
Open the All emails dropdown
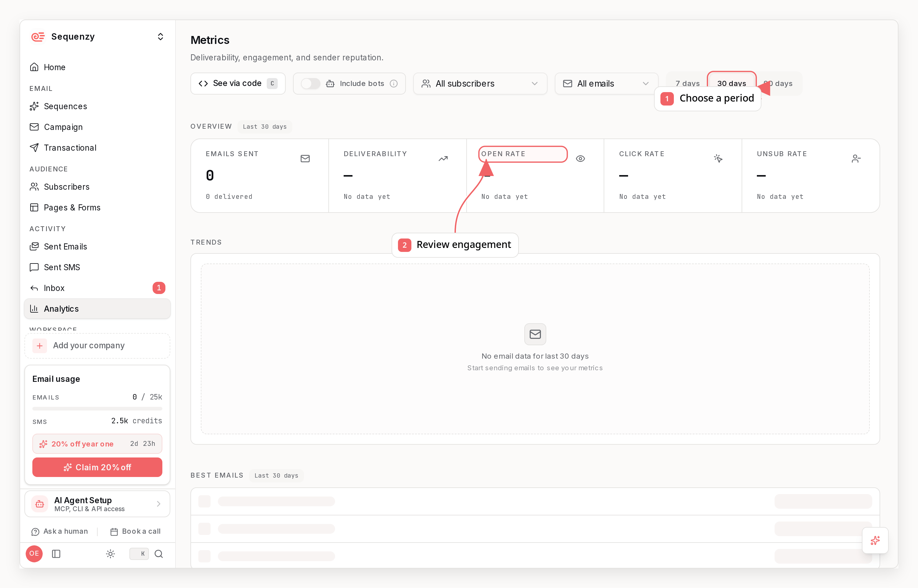pos(606,84)
